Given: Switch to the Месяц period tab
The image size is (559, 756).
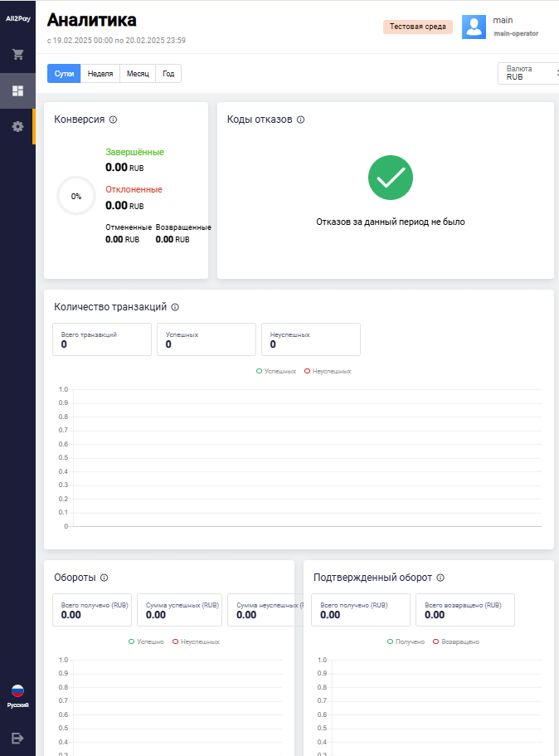Looking at the screenshot, I should click(x=138, y=74).
